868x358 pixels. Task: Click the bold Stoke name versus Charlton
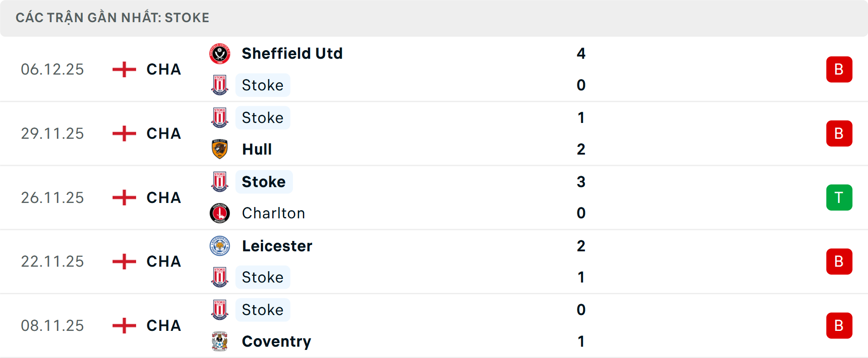pos(264,182)
